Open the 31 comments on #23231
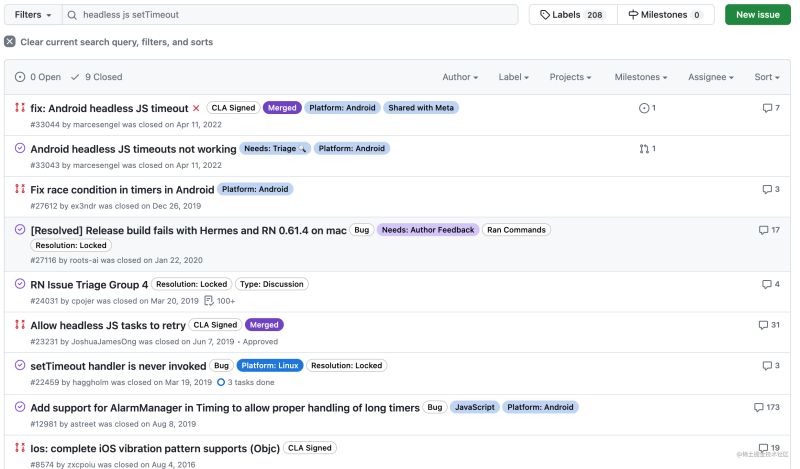This screenshot has height=469, width=800. click(769, 325)
